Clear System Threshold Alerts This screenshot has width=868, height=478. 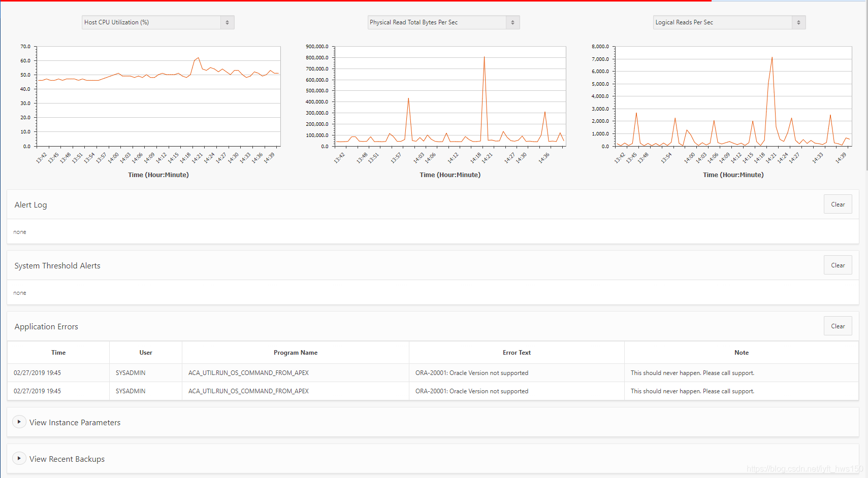pos(838,265)
